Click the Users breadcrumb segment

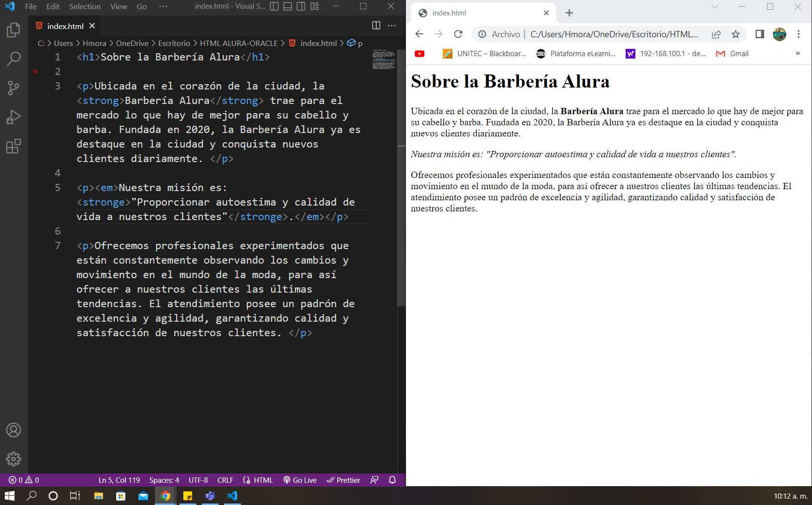(63, 43)
